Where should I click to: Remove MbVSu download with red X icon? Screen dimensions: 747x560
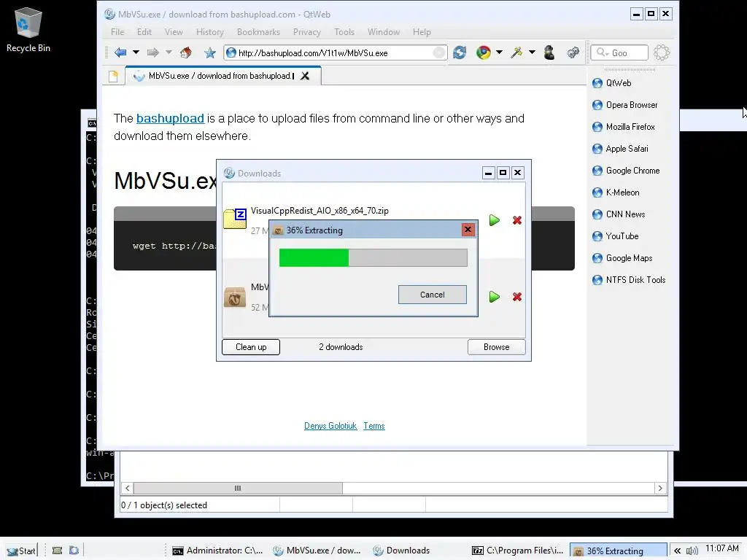pos(517,297)
